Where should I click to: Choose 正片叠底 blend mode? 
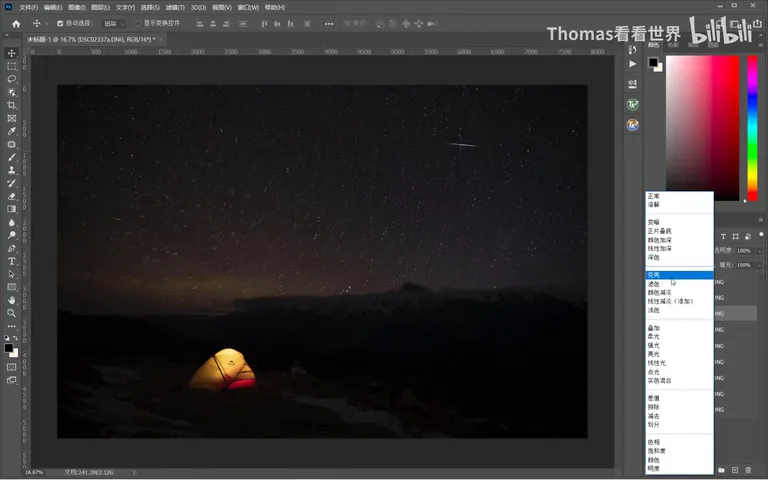click(659, 231)
